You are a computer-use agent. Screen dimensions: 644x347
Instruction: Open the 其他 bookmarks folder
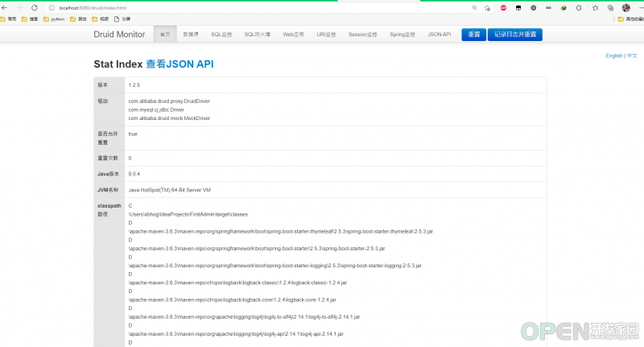(78, 19)
